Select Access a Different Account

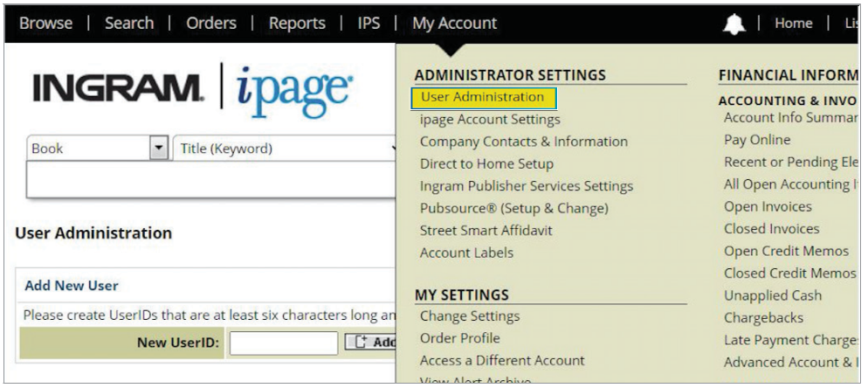click(502, 360)
